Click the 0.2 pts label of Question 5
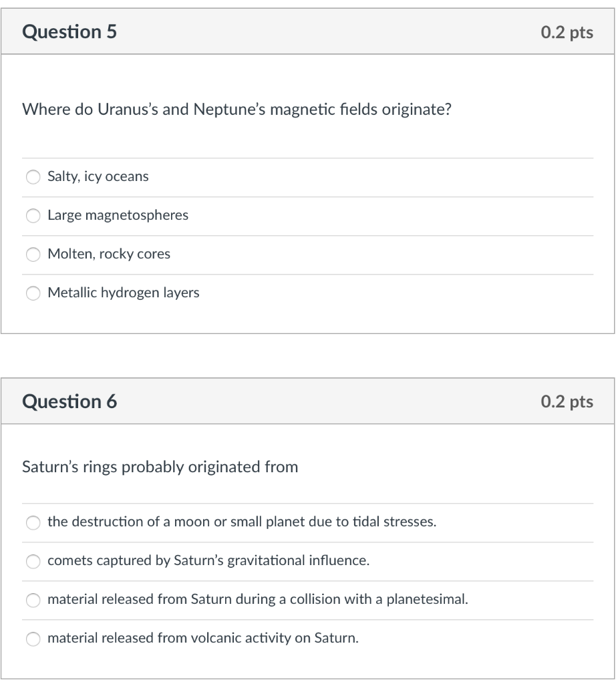616x684 pixels. pos(567,32)
